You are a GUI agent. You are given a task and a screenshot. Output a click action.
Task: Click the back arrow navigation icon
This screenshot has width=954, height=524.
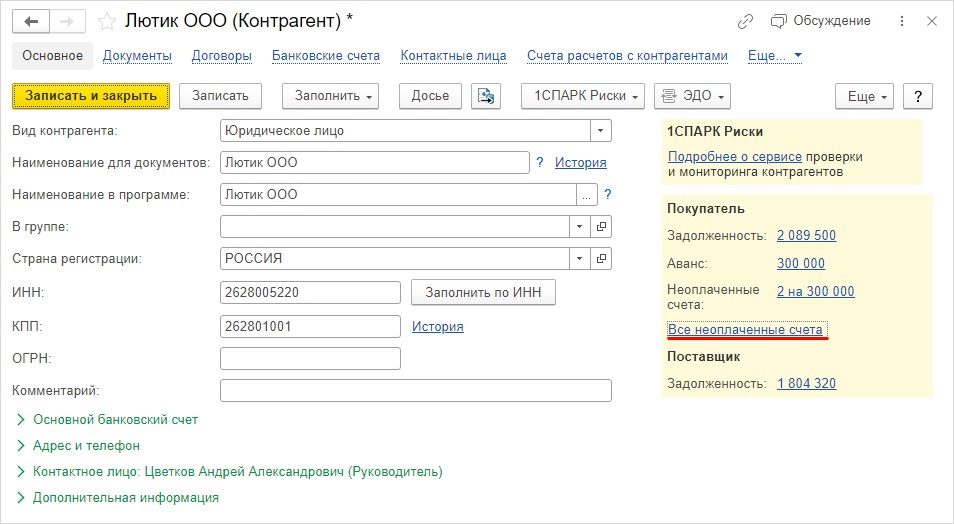(31, 22)
